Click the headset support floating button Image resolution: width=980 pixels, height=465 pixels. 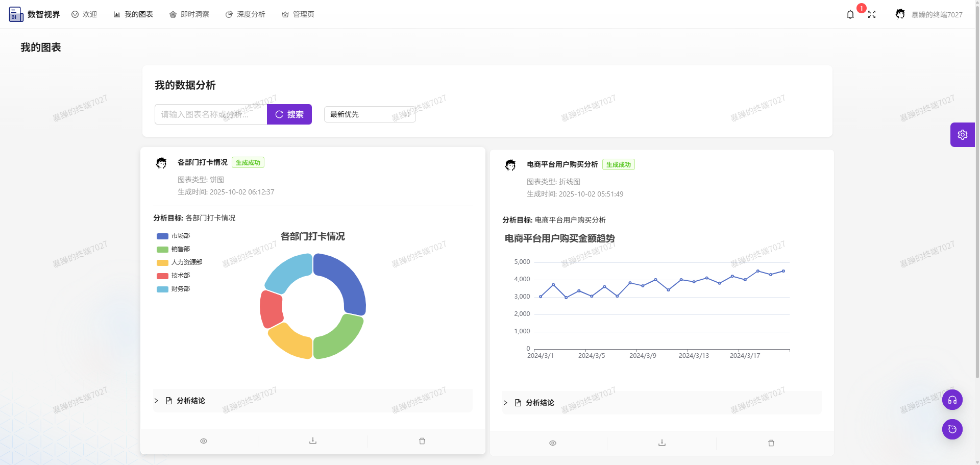[952, 400]
